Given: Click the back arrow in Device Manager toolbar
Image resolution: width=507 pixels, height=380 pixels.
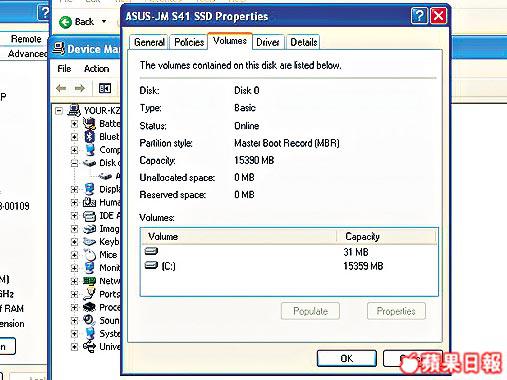Looking at the screenshot, I should pyautogui.click(x=61, y=88).
